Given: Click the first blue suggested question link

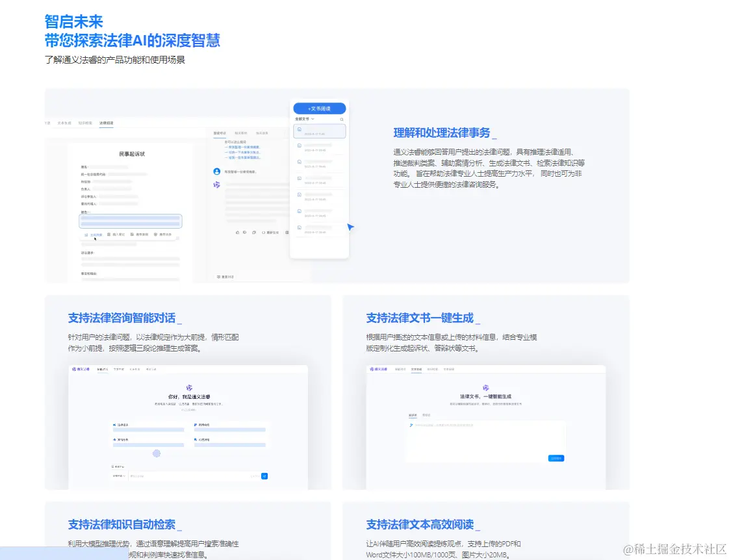Looking at the screenshot, I should coord(242,147).
